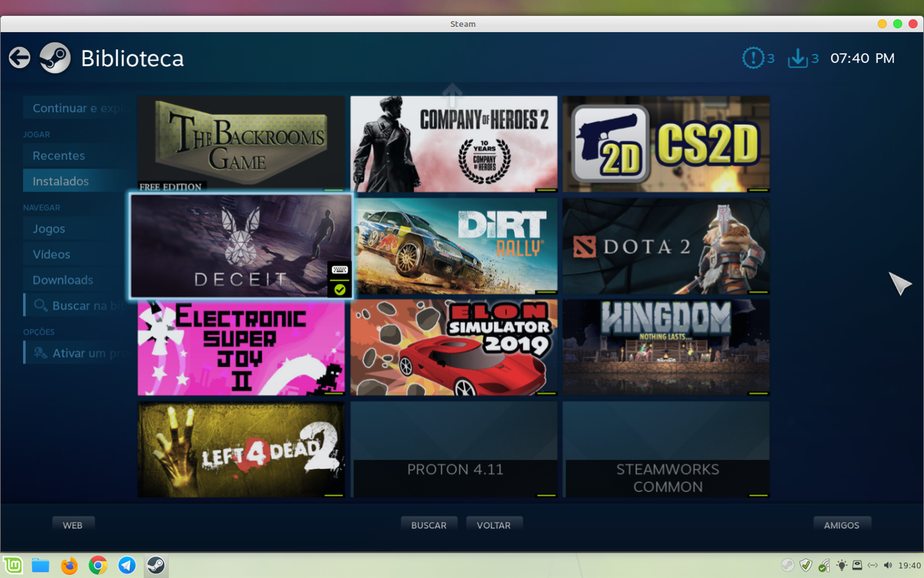Click the 07:40 PM clock text
Viewport: 924px width, 578px height.
click(863, 58)
